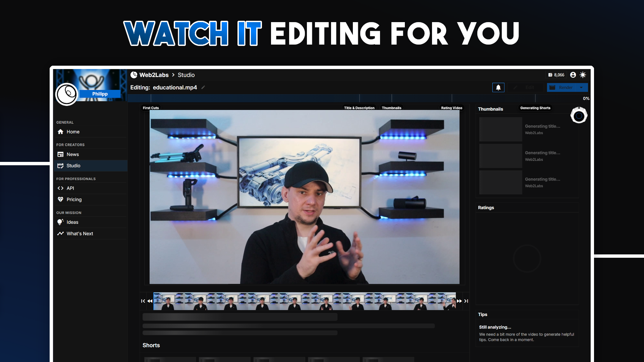Toggle the notification bell button

[x=498, y=87]
